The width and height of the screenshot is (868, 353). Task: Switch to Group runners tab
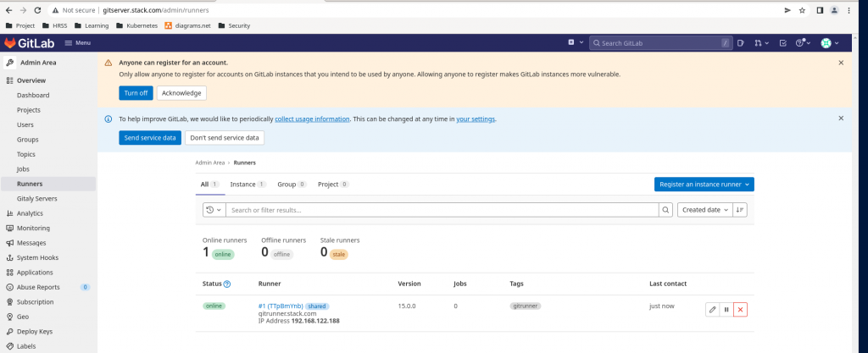coord(292,185)
